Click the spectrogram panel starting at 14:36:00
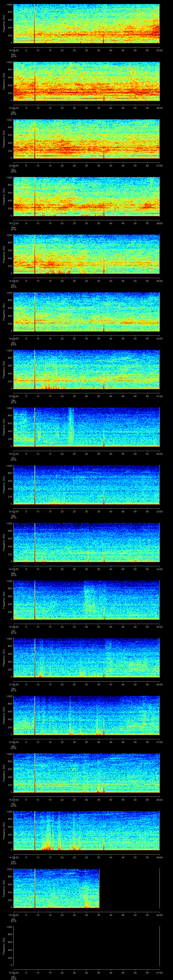The height and width of the screenshot is (980, 173). click(x=87, y=715)
